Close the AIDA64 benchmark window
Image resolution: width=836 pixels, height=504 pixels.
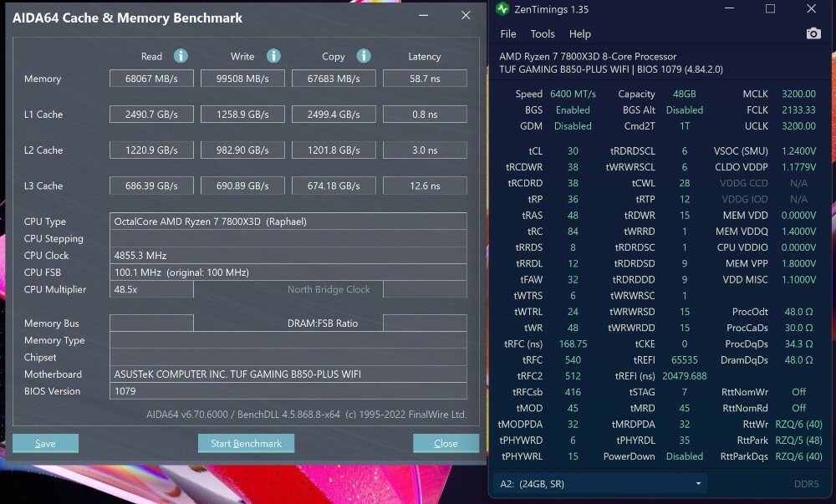coord(466,15)
